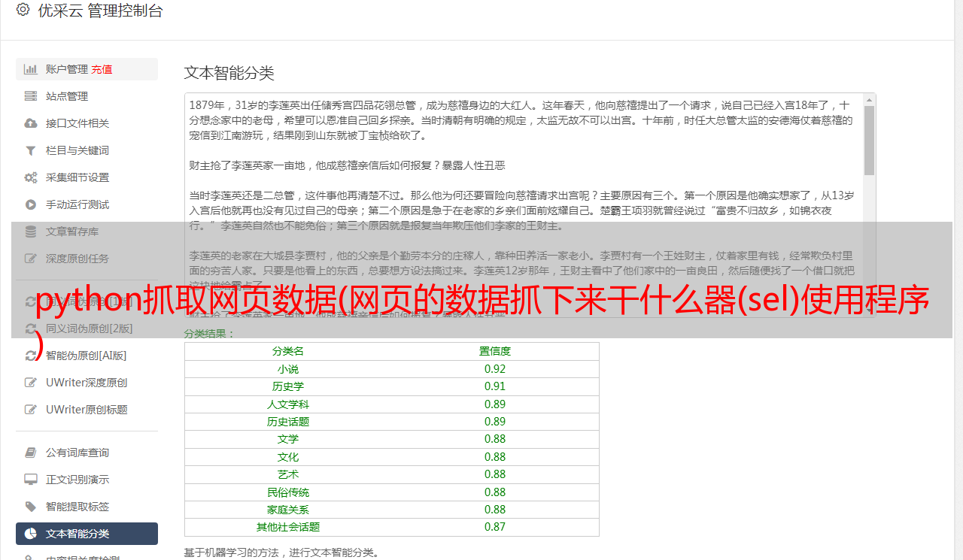Click the cloud upload icon for 接口文件相关
The image size is (963, 560).
[x=31, y=123]
